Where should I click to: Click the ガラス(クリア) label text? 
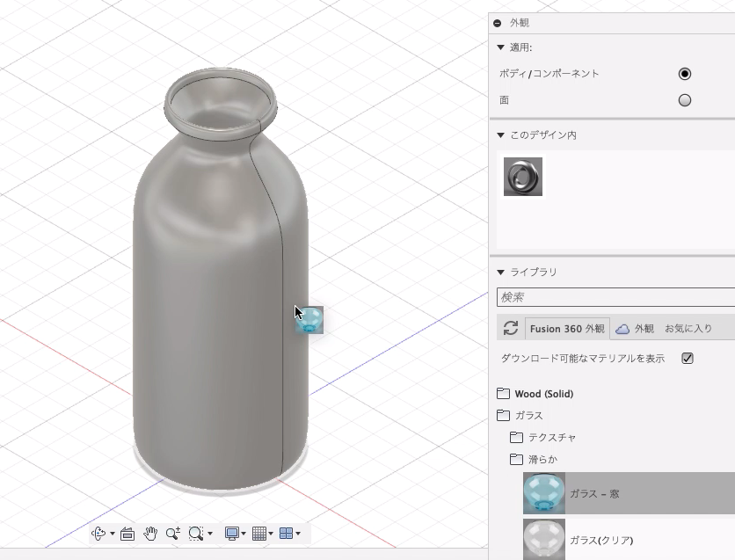point(601,540)
